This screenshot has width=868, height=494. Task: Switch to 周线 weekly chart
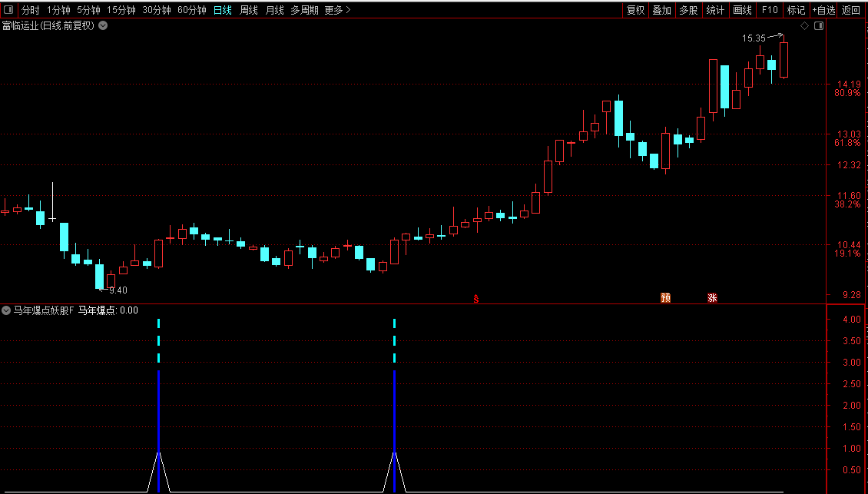249,10
